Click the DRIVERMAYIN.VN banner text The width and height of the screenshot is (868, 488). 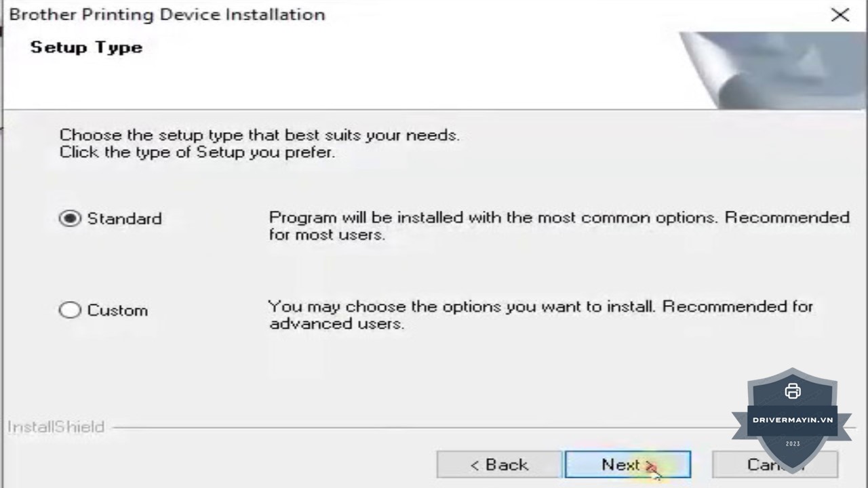pyautogui.click(x=792, y=420)
